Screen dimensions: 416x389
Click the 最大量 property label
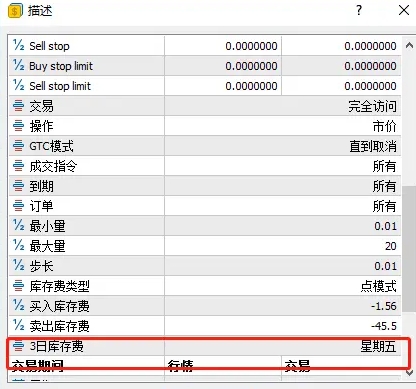tap(47, 246)
